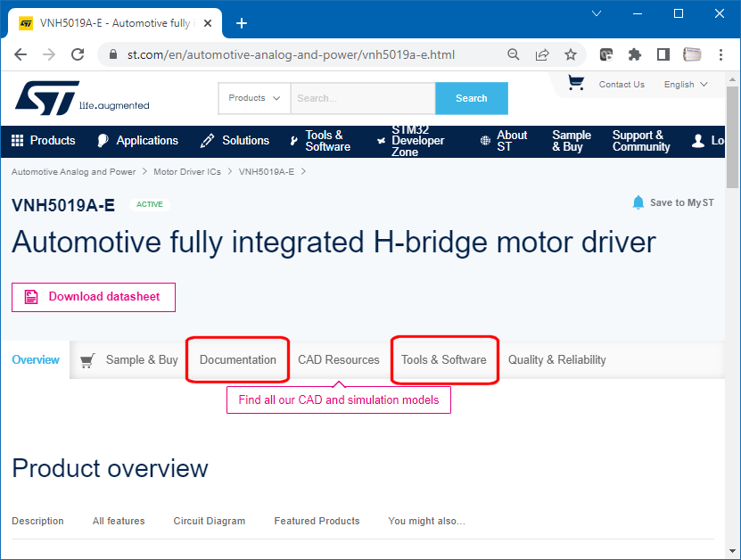Jump to the Featured Products section
Viewport: 741px width, 560px height.
click(317, 521)
